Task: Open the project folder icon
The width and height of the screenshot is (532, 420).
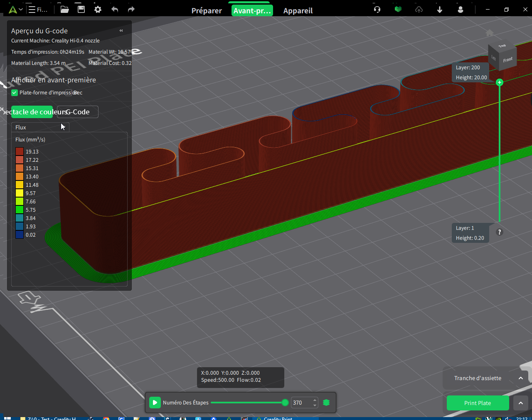Action: tap(64, 10)
